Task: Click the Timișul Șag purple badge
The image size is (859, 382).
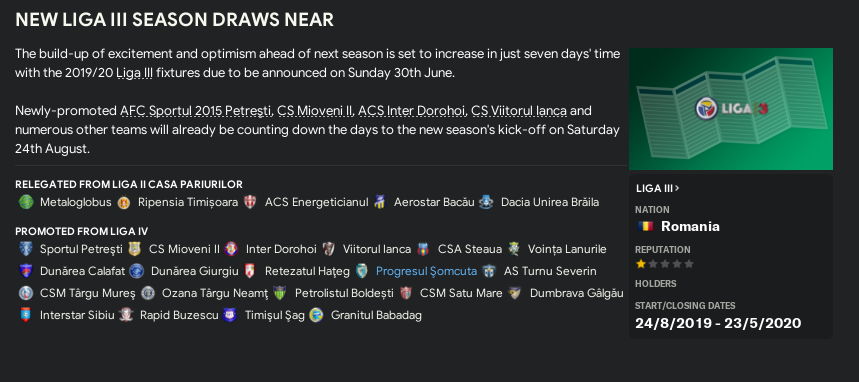Action: (x=230, y=315)
